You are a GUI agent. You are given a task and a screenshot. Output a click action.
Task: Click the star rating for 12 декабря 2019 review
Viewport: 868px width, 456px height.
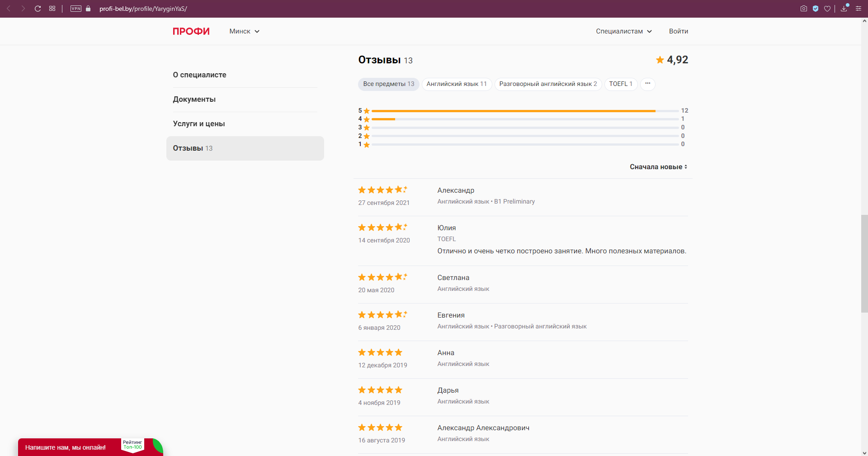[x=380, y=352]
